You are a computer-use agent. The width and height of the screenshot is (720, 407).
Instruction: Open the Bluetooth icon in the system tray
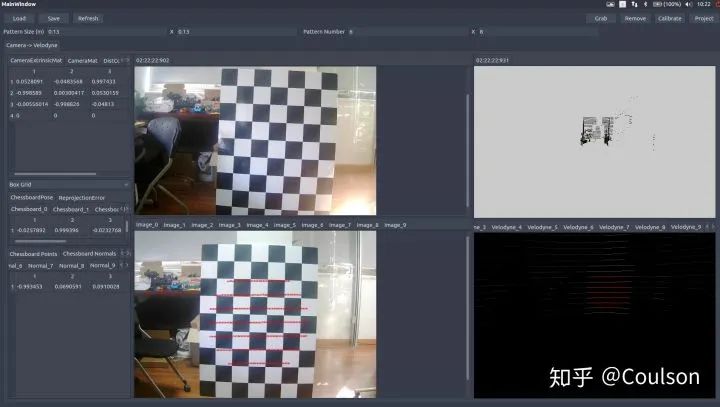(645, 4)
